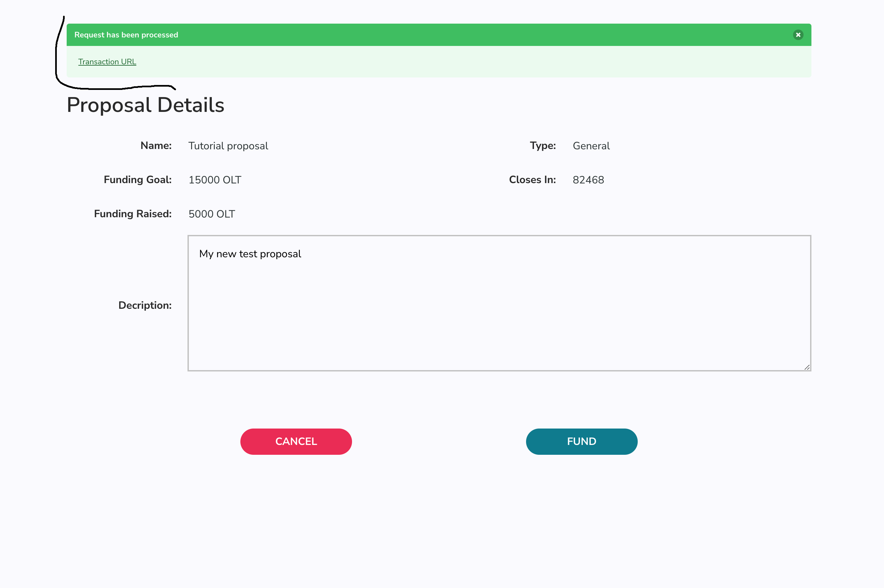Viewport: 884px width, 588px height.
Task: Click the 'Name:' field label
Action: pos(156,145)
